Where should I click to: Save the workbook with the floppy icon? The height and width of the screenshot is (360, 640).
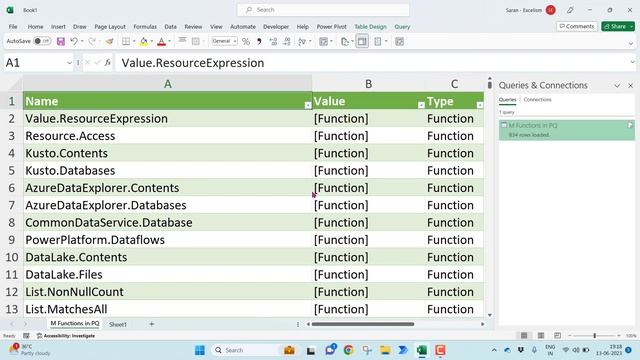pos(61,41)
